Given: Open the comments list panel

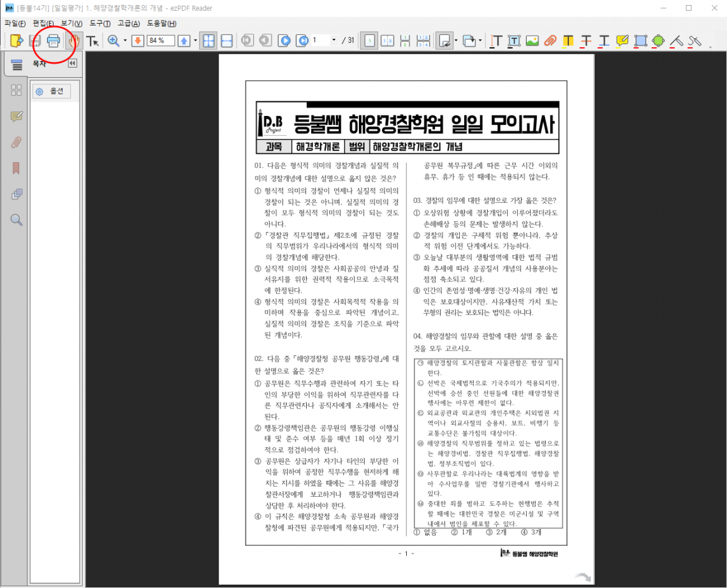Looking at the screenshot, I should [16, 116].
